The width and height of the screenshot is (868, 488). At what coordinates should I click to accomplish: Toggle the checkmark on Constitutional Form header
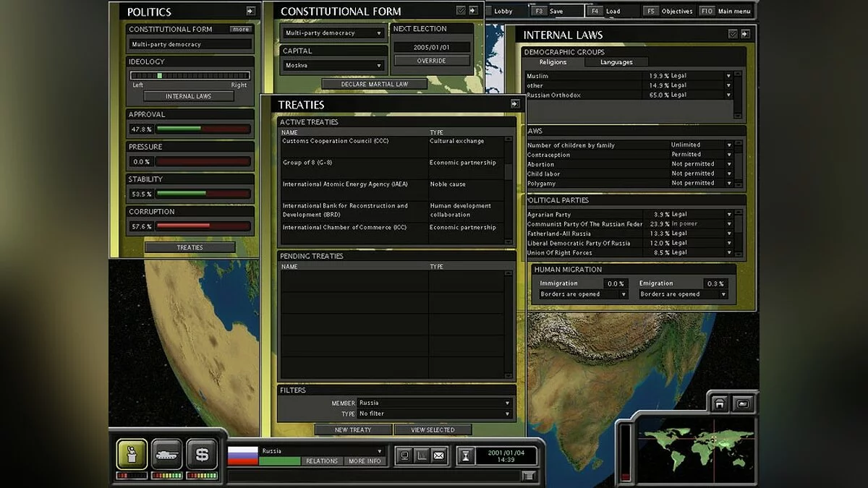tap(461, 11)
